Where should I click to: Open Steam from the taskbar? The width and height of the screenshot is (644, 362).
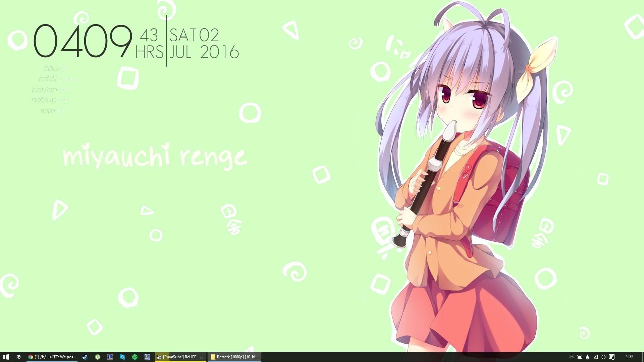click(x=85, y=357)
